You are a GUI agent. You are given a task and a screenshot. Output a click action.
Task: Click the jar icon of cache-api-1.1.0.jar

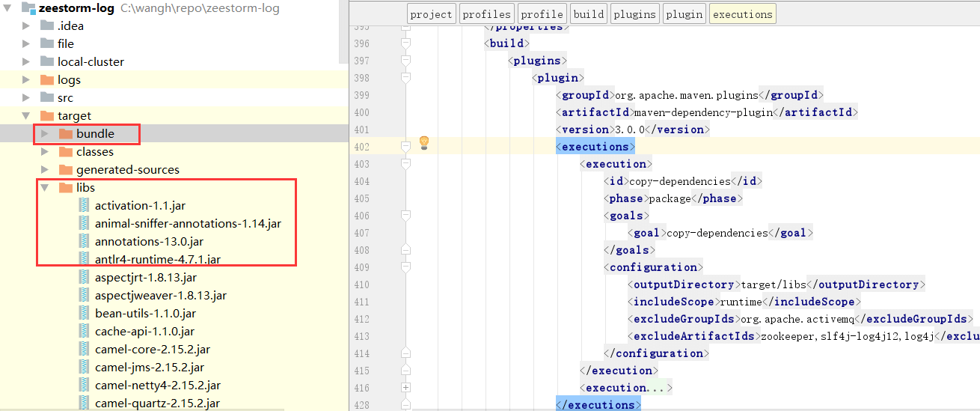[x=84, y=331]
